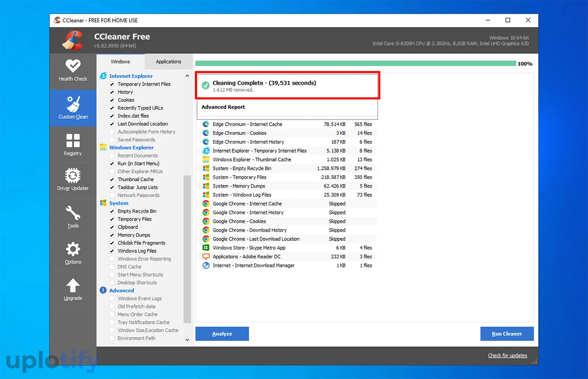Viewport: 588px width, 379px height.
Task: Select the Windows Explorer section heading
Action: coord(131,148)
